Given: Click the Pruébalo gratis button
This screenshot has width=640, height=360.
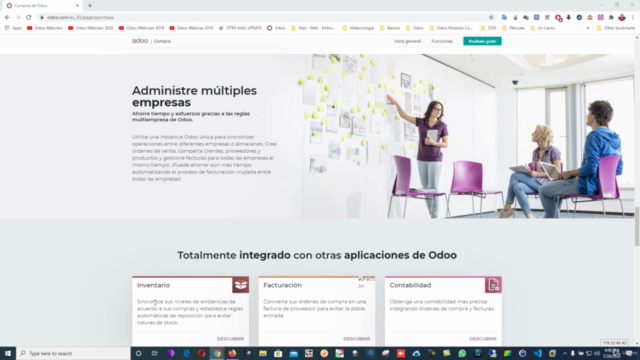Looking at the screenshot, I should click(x=482, y=41).
